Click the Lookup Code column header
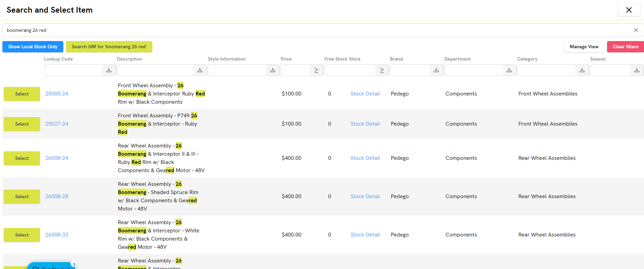Viewport: 644px width, 269px height. (x=59, y=59)
